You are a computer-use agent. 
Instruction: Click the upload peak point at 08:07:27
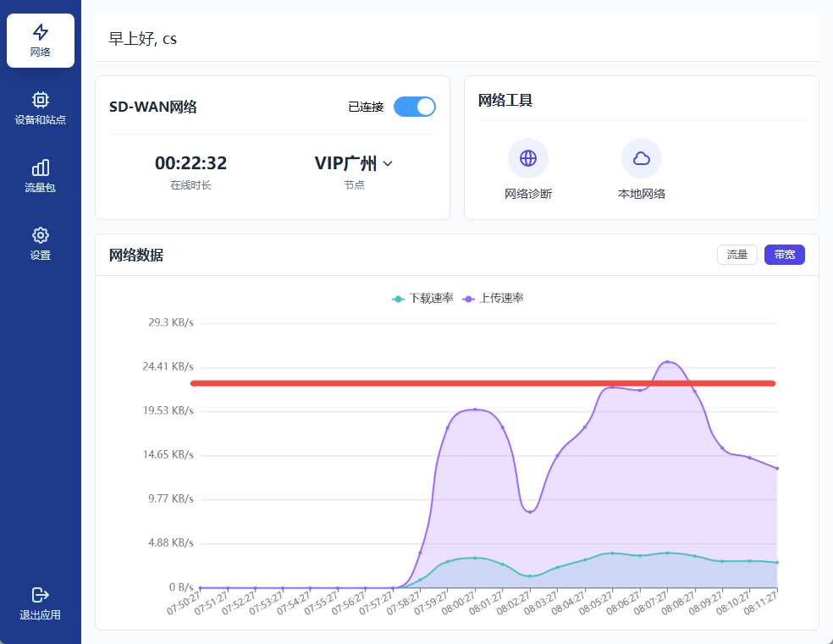(x=667, y=362)
